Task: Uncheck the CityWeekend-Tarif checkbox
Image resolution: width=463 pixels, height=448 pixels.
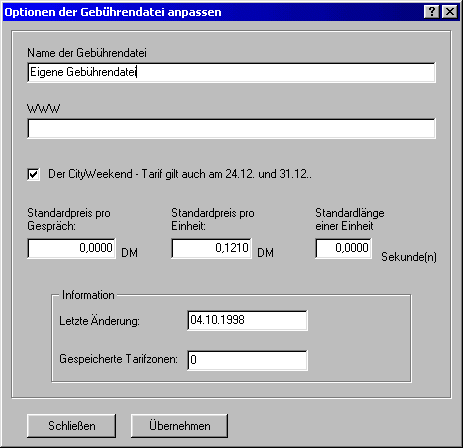Action: (x=34, y=174)
